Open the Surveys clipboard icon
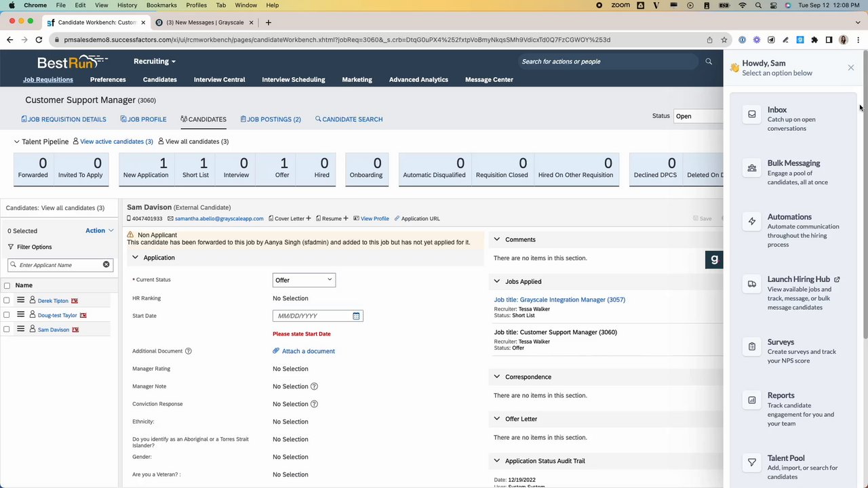 click(751, 346)
